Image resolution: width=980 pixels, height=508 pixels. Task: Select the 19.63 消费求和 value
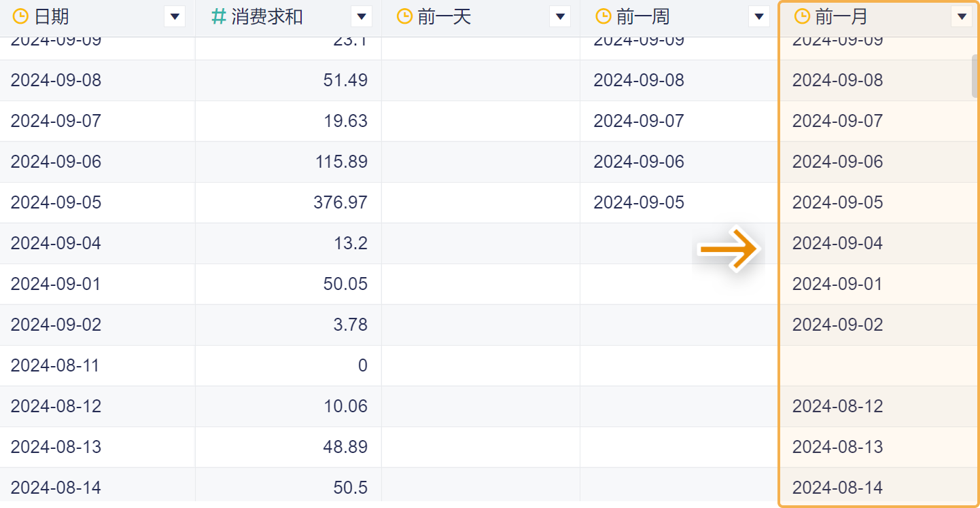pyautogui.click(x=345, y=121)
